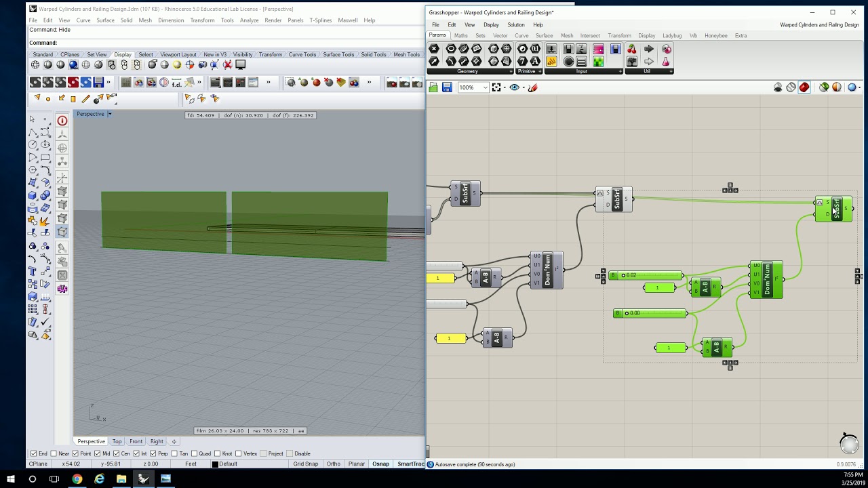Select the number 7 integer primitive icon
Screen dimensions: 868x488
tap(522, 62)
